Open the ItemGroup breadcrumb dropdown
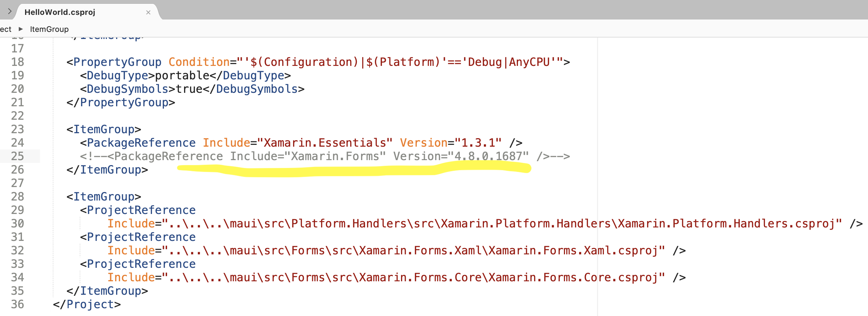The image size is (868, 316). (49, 29)
